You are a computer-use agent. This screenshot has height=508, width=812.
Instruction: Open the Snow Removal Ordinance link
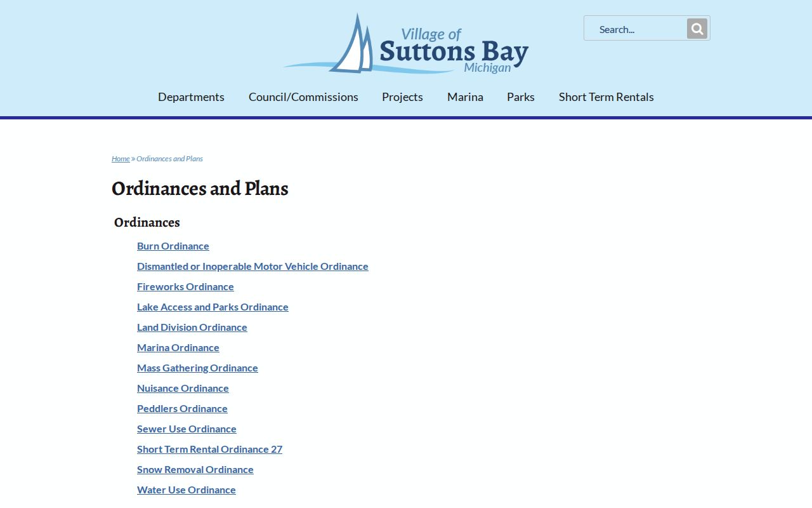(x=195, y=469)
